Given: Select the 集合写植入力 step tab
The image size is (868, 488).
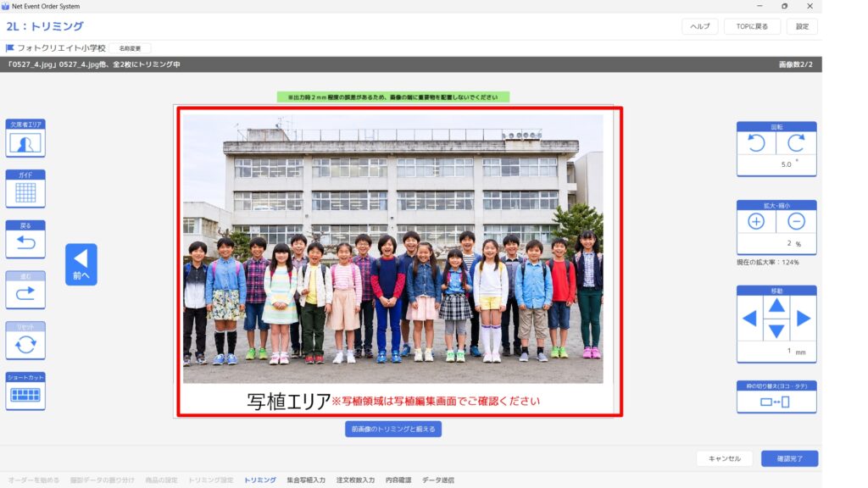Looking at the screenshot, I should 306,480.
